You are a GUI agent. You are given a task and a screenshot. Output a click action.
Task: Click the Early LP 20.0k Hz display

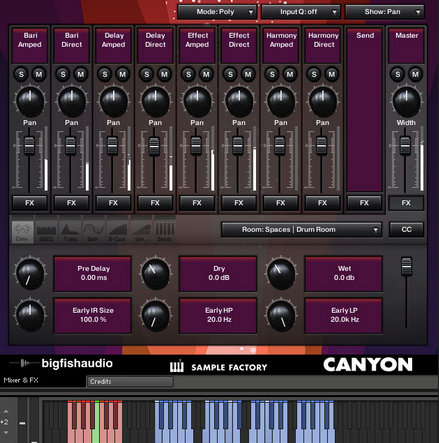pyautogui.click(x=343, y=316)
